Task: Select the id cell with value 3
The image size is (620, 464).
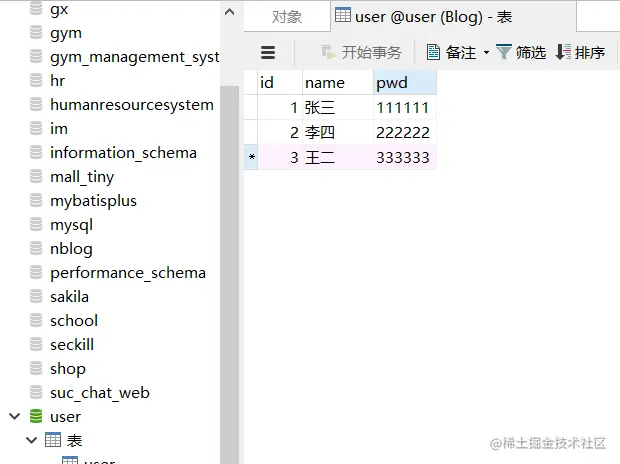Action: (x=280, y=157)
